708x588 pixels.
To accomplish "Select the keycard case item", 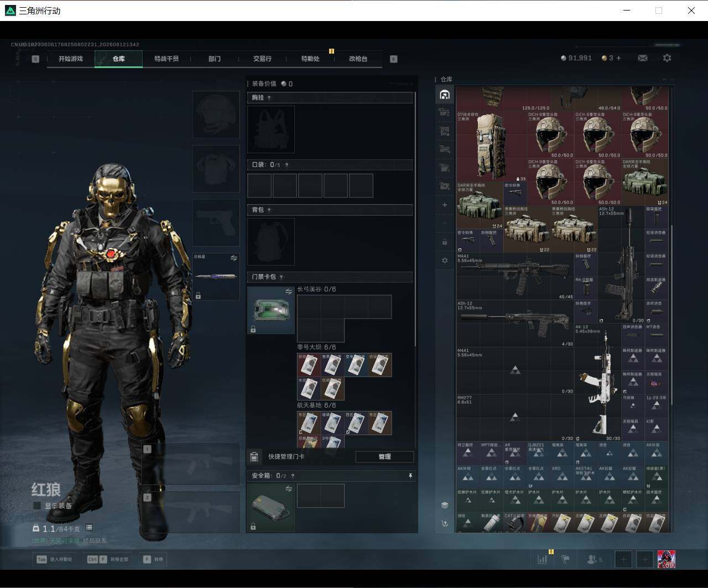I will pos(271,310).
